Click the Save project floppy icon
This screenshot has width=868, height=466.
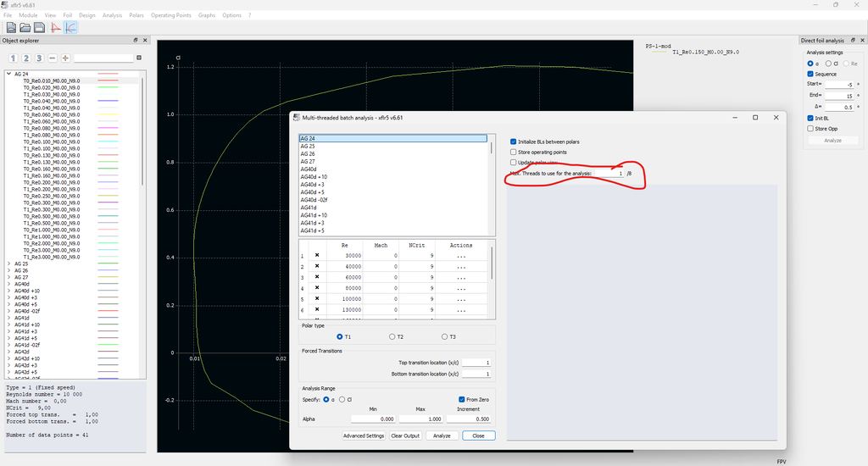click(39, 27)
